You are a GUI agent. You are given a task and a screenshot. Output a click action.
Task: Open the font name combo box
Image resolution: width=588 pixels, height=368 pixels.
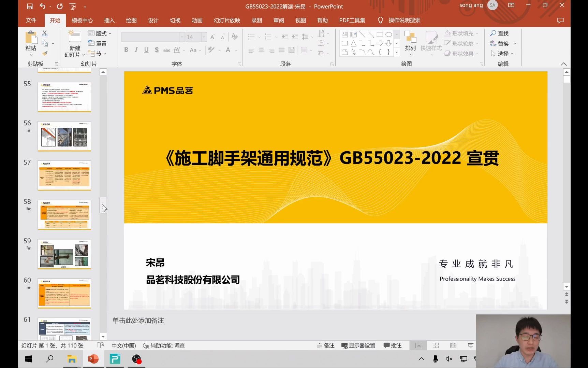pos(153,37)
